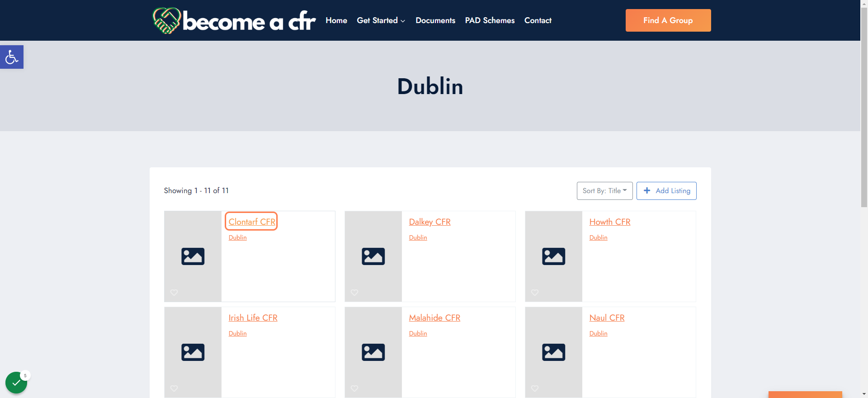Click the scrollbar down arrow
The width and height of the screenshot is (868, 398).
tap(864, 394)
